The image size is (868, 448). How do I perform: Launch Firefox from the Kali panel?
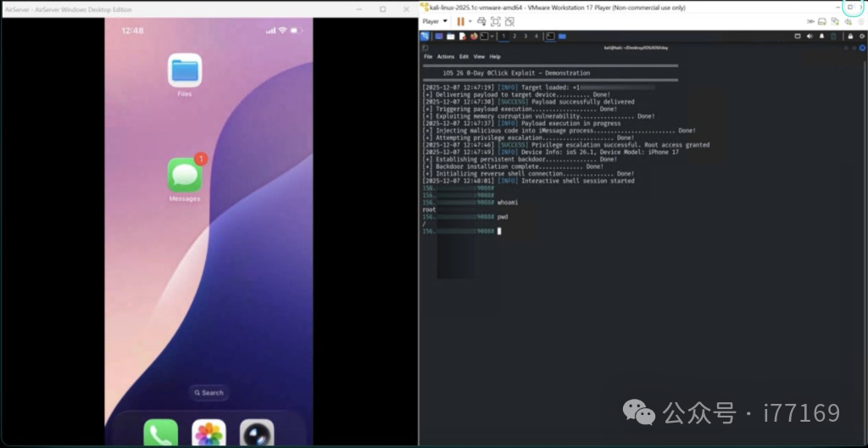pyautogui.click(x=474, y=36)
